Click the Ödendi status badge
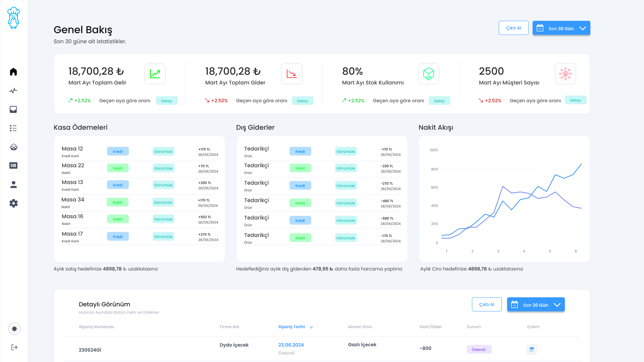 click(479, 350)
